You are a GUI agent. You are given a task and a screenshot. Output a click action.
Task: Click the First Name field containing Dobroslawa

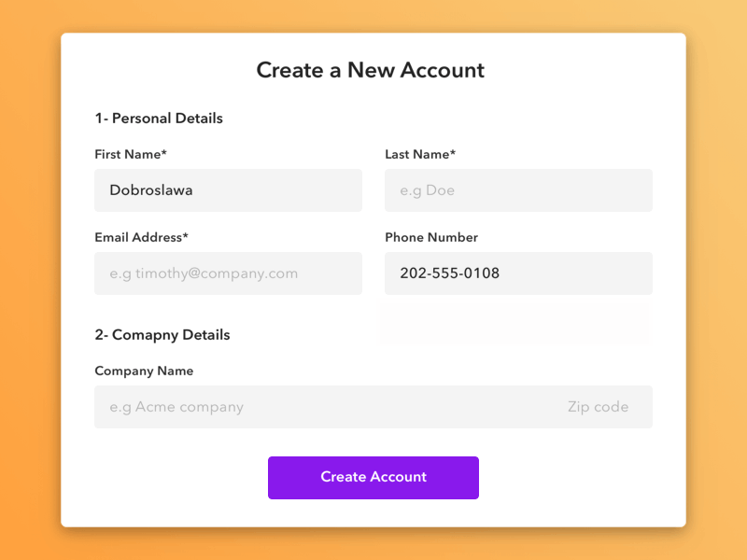coord(228,190)
